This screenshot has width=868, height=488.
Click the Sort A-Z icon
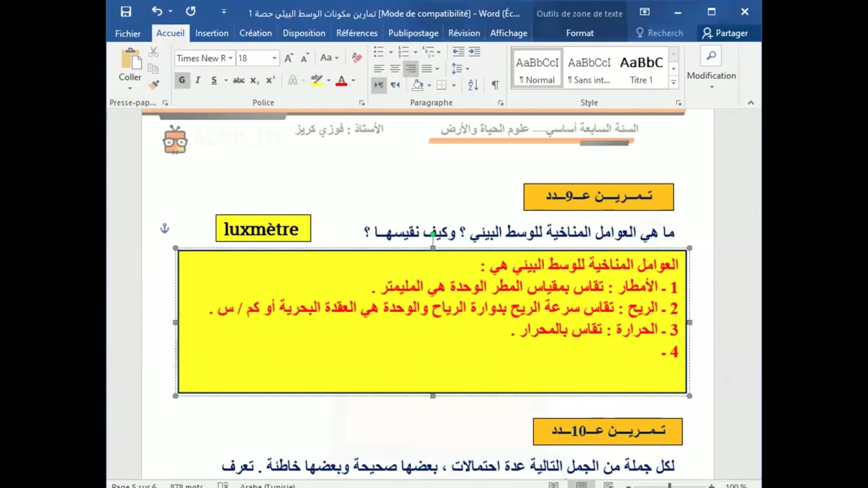point(473,85)
